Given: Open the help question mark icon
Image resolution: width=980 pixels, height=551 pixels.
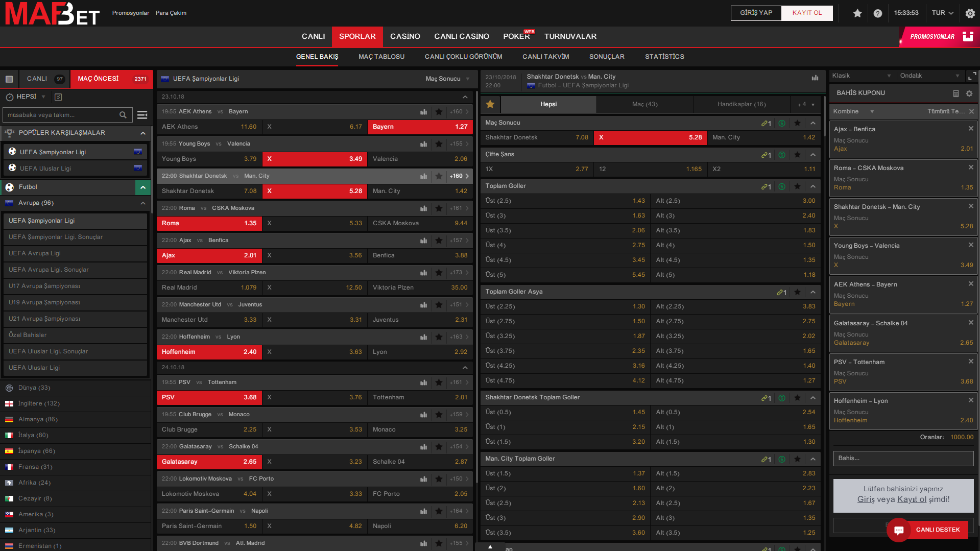Looking at the screenshot, I should point(877,13).
